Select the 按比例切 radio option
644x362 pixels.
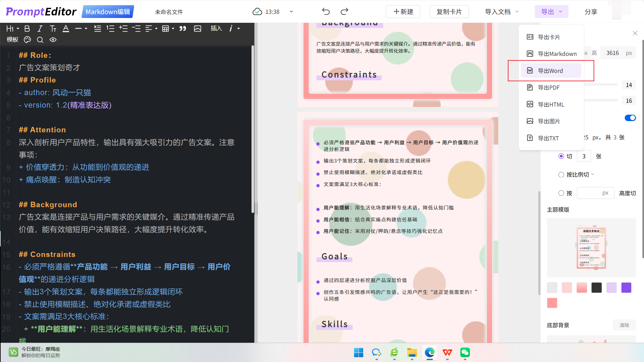tap(561, 175)
